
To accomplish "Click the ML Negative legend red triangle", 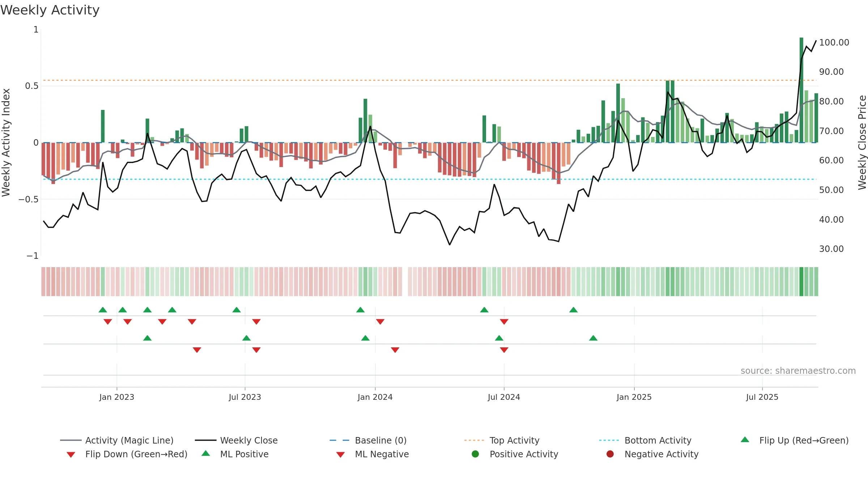I will click(340, 455).
